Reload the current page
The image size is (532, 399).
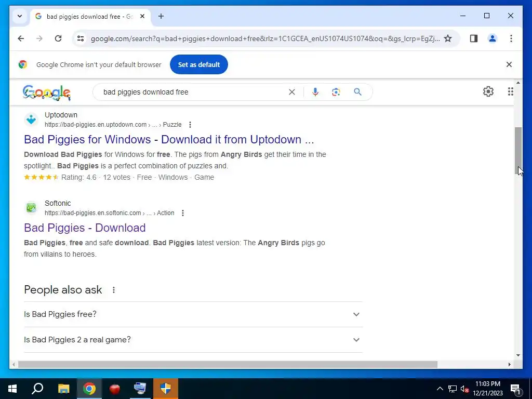pos(58,38)
